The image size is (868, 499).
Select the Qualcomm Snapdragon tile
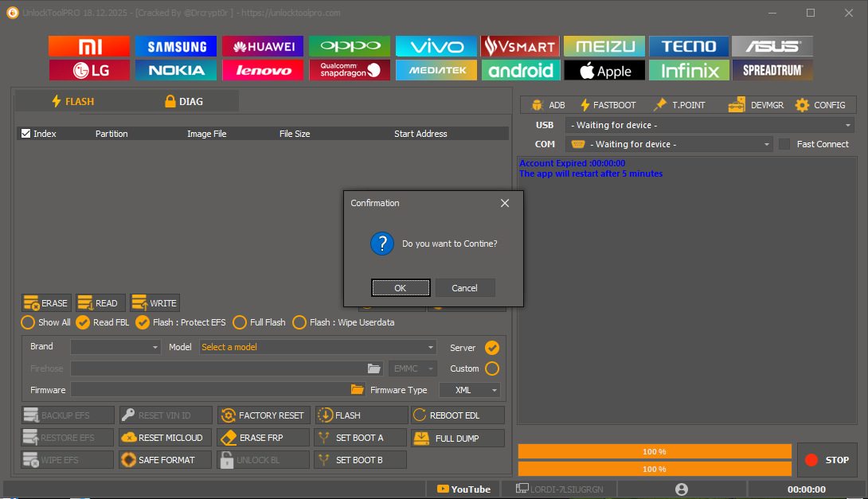tap(350, 70)
